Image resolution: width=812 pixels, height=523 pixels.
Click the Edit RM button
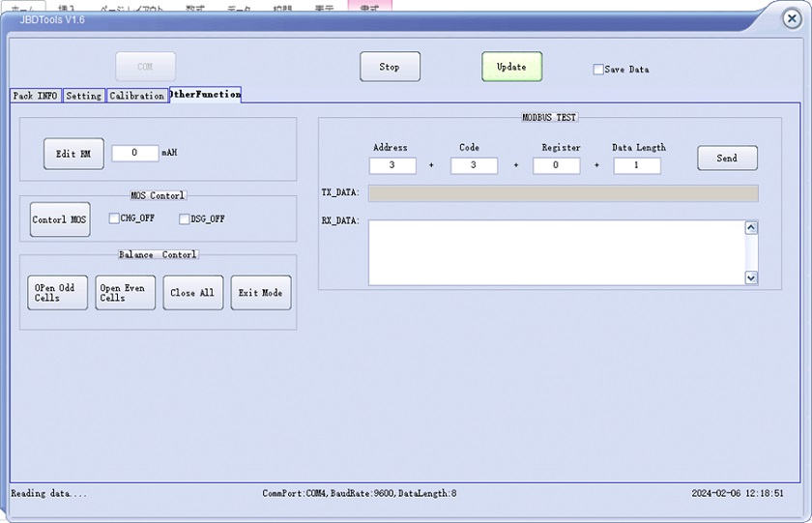click(x=73, y=154)
